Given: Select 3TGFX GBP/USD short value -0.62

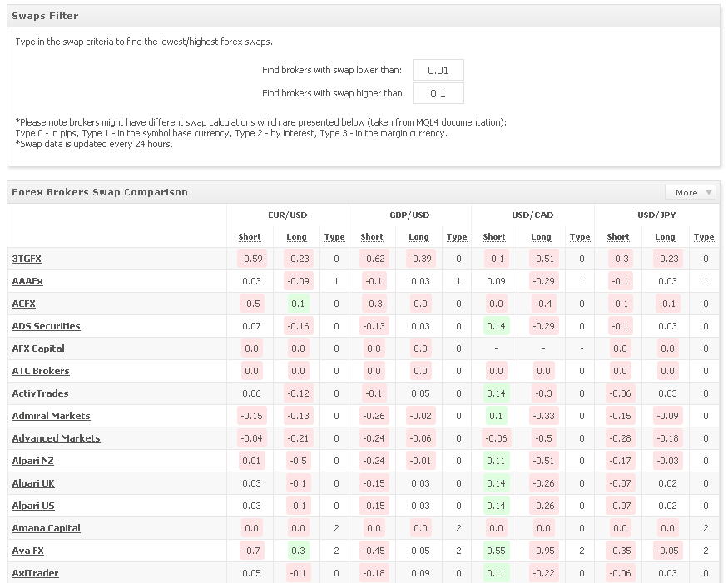Looking at the screenshot, I should (374, 259).
